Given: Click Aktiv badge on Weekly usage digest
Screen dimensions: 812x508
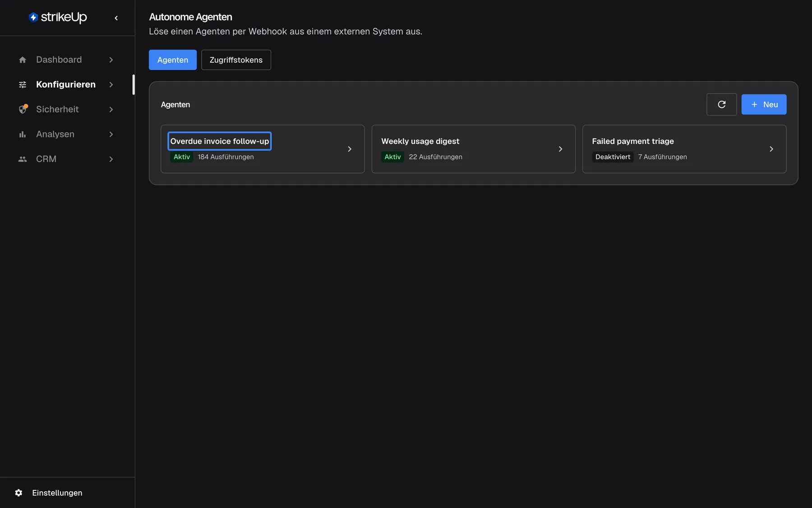Looking at the screenshot, I should (x=392, y=157).
